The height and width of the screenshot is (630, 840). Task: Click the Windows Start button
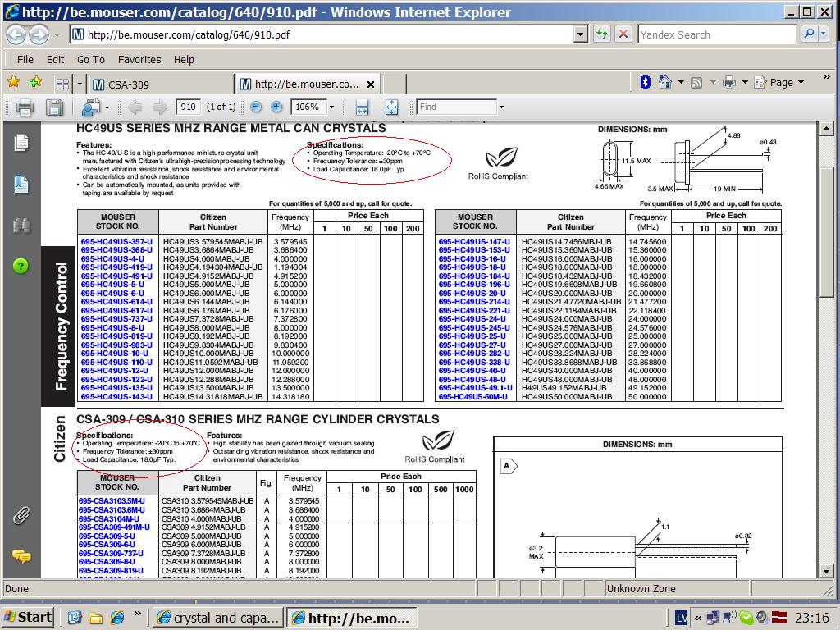[x=29, y=618]
